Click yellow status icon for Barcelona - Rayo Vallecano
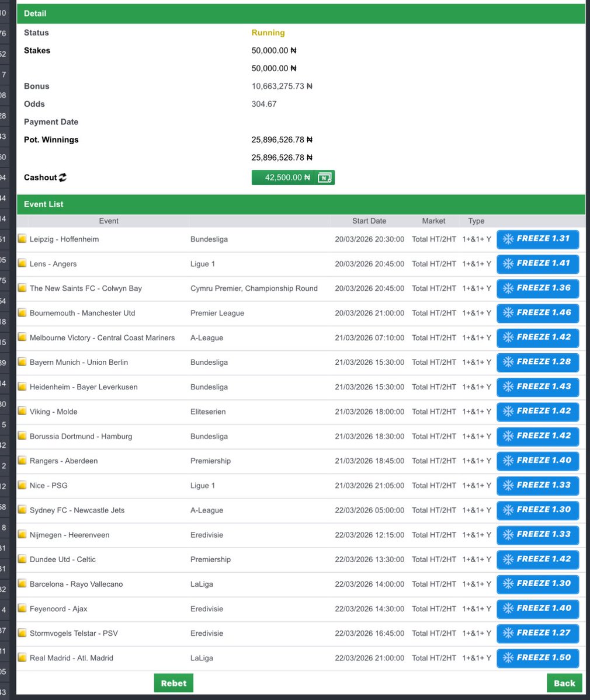This screenshot has width=590, height=700. pos(22,583)
